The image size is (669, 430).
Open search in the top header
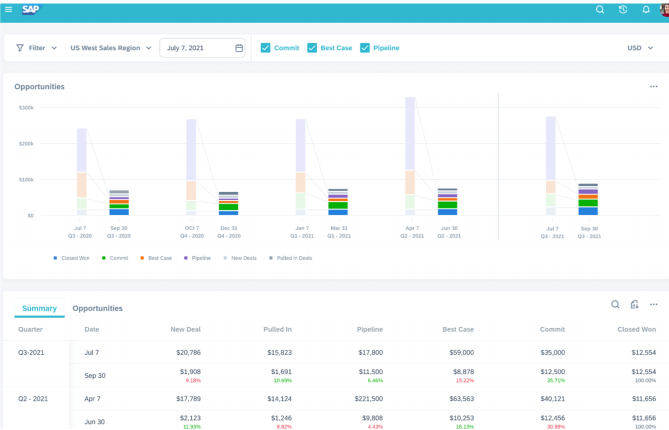pos(600,9)
